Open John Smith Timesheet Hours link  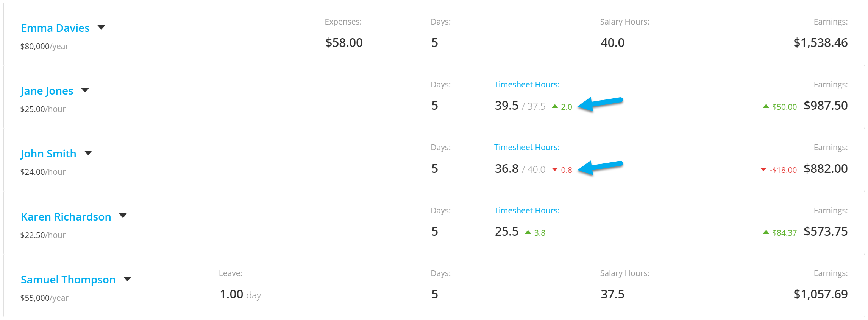(527, 148)
